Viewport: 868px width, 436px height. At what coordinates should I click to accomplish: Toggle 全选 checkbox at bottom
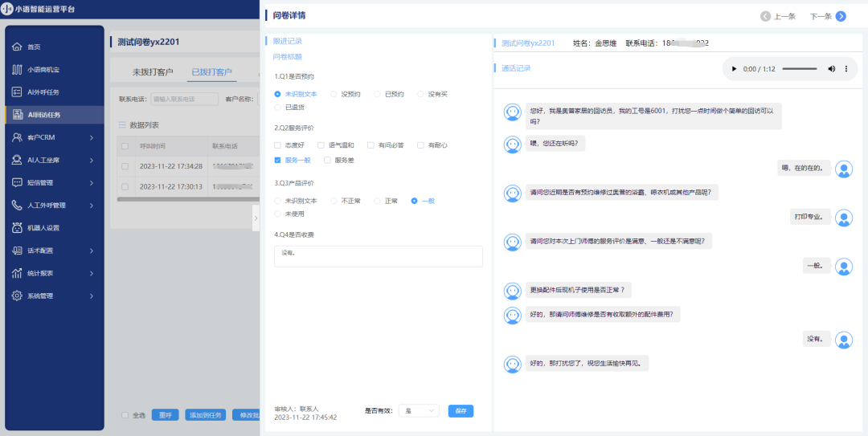(125, 415)
